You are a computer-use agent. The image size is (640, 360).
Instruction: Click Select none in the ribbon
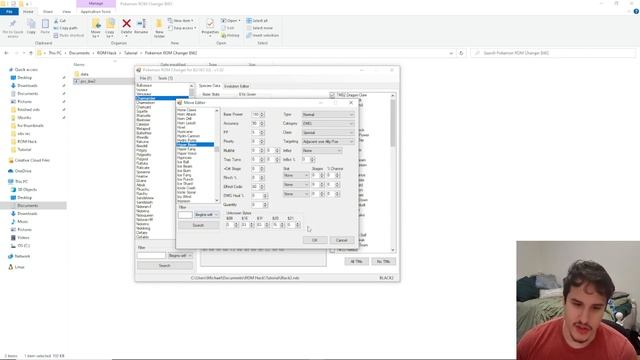(x=259, y=28)
